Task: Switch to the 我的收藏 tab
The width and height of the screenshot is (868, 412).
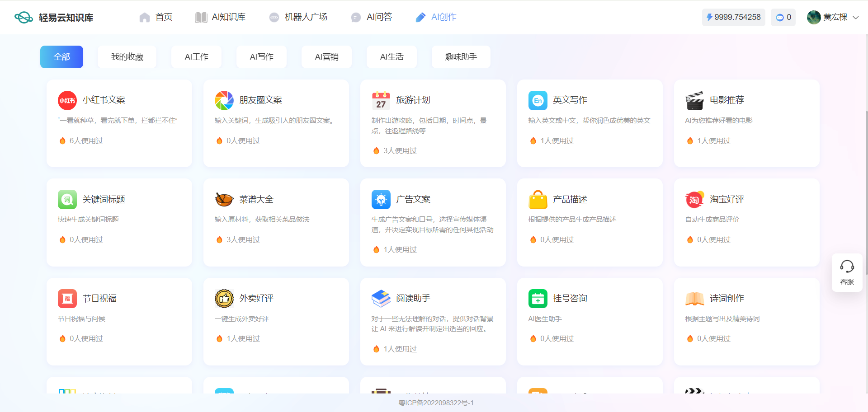Action: (x=127, y=57)
